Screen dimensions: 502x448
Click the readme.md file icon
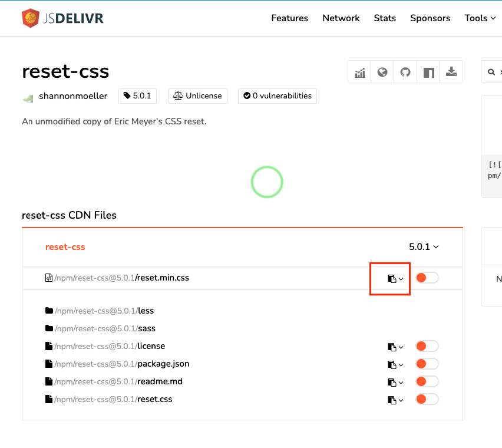click(x=49, y=381)
